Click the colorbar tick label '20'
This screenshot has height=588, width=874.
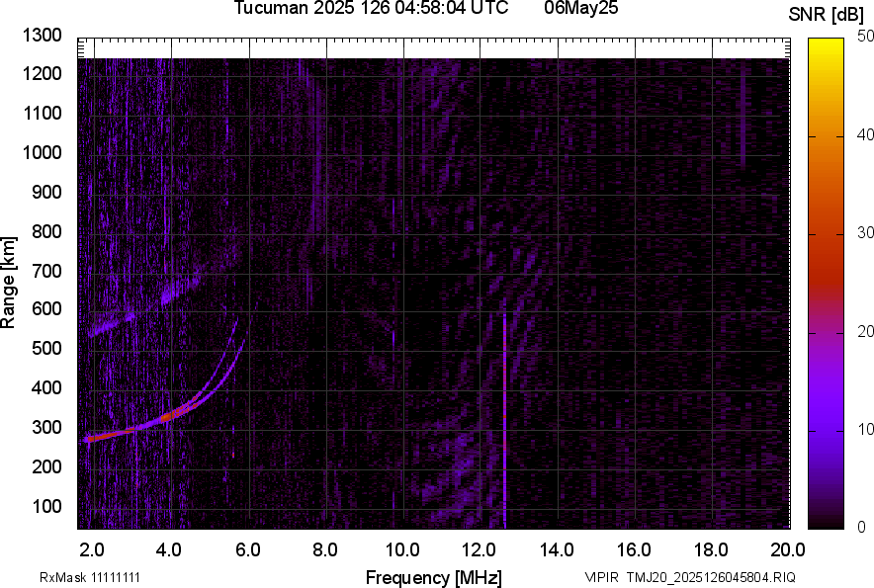865,332
